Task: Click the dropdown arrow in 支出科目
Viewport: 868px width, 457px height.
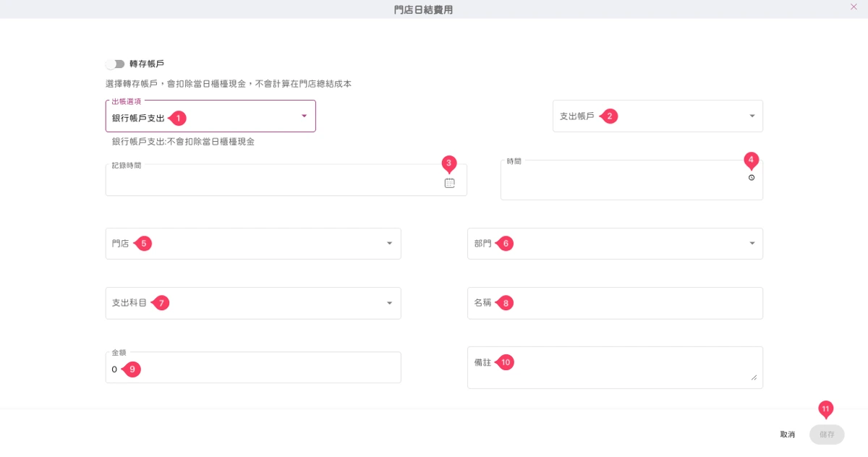Action: [389, 303]
